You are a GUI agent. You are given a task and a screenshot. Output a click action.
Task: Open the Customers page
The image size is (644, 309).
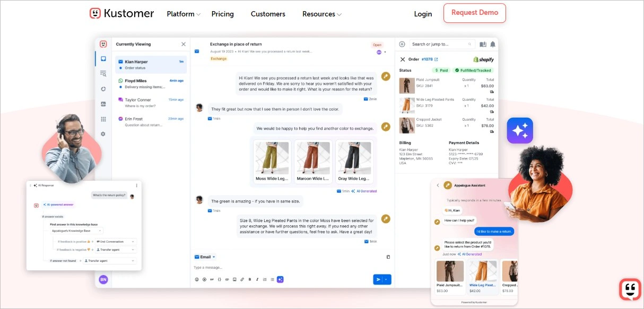click(268, 14)
